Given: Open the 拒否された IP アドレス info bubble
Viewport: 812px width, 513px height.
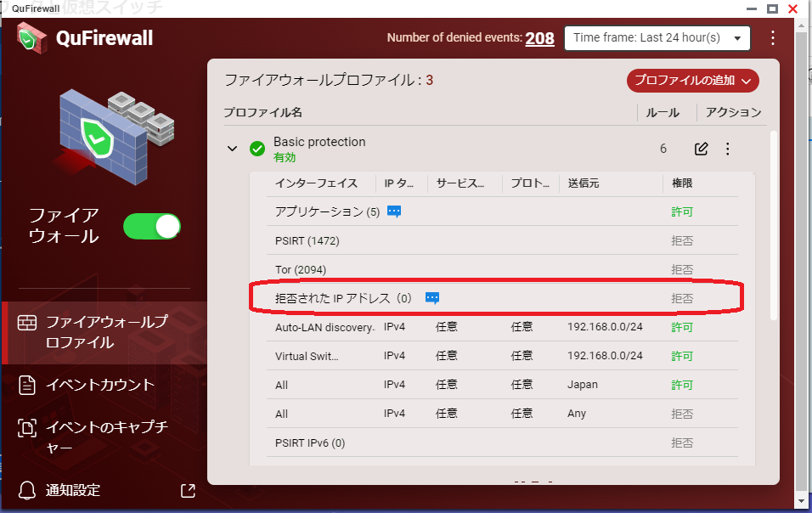Looking at the screenshot, I should coord(432,298).
